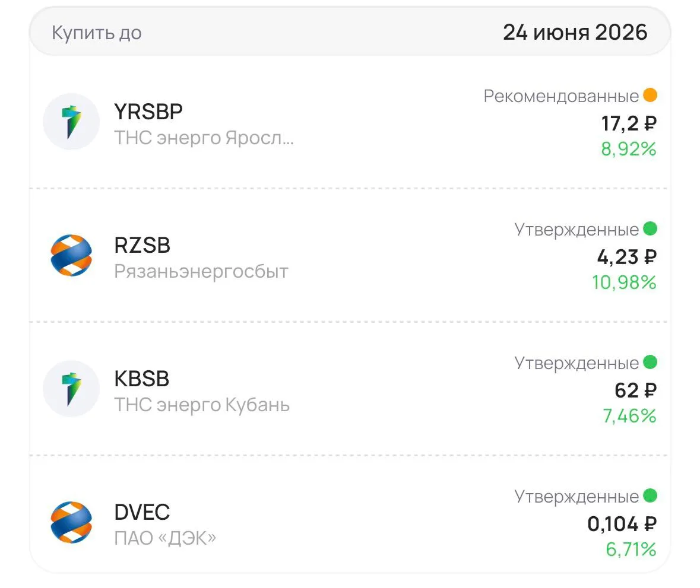Select the KBSB ticker title
Screen dimensions: 700x588
coord(141,379)
